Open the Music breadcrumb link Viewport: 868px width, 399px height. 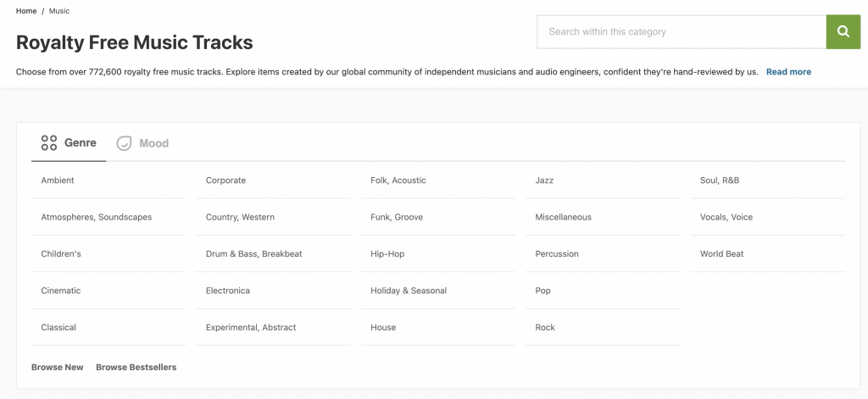(x=59, y=11)
